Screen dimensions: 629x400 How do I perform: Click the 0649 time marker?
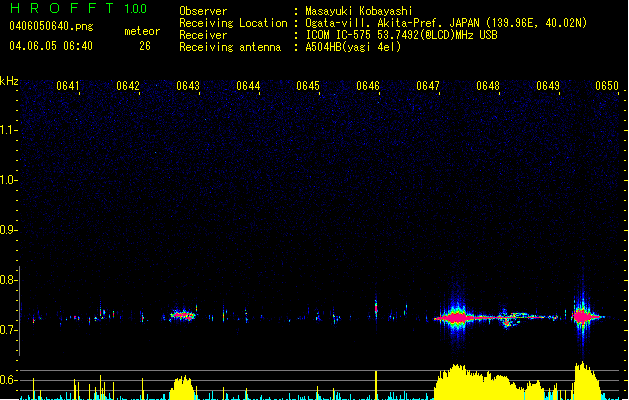click(548, 86)
